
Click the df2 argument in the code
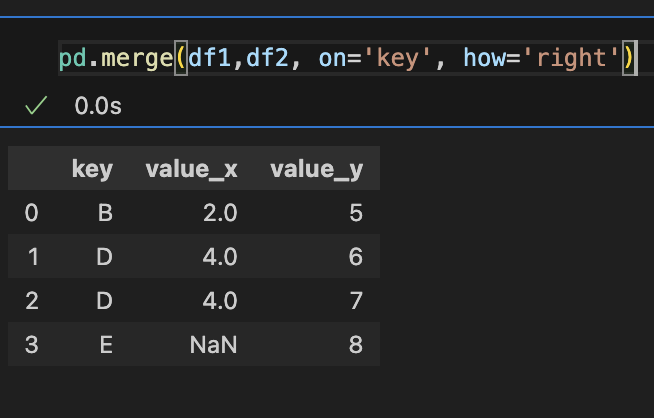pos(267,58)
